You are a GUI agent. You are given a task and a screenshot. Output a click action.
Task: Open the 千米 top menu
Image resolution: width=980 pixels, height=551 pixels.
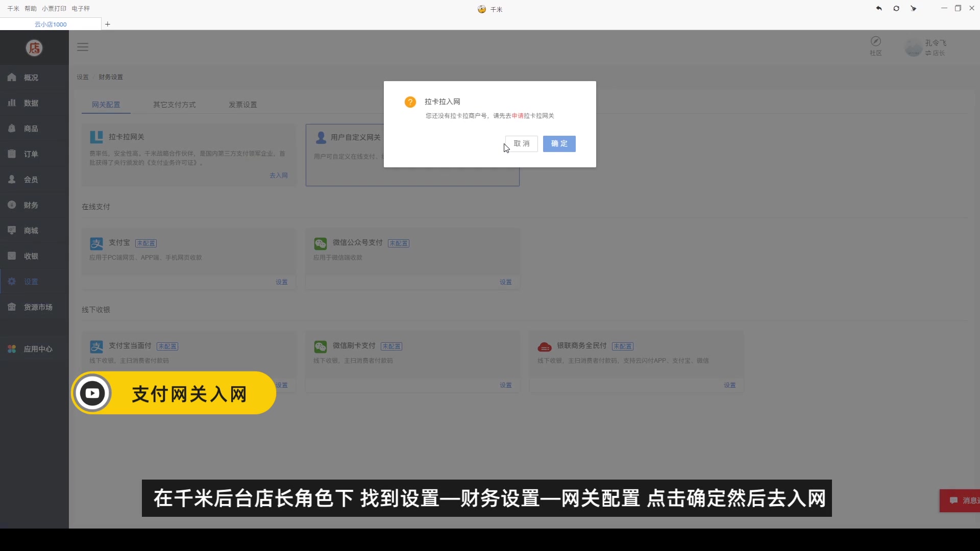coord(13,9)
